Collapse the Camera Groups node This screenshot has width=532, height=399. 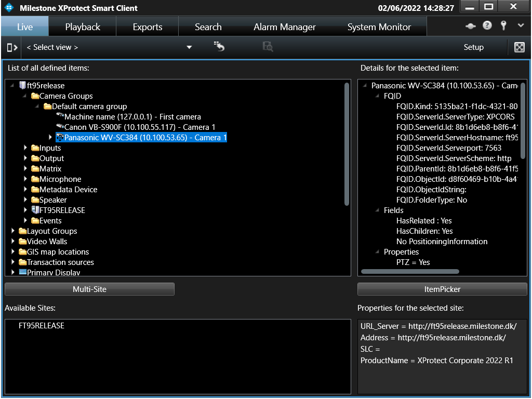click(25, 96)
